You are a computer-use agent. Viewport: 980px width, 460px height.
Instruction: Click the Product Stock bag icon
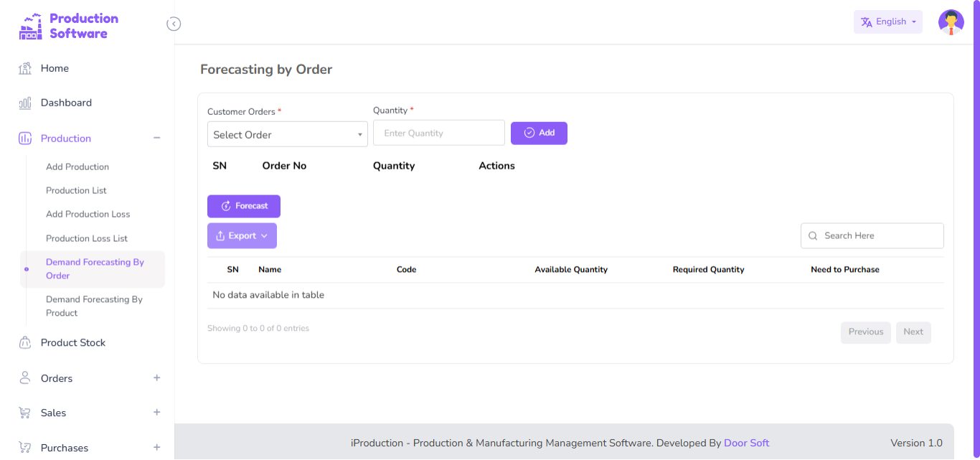click(x=25, y=342)
